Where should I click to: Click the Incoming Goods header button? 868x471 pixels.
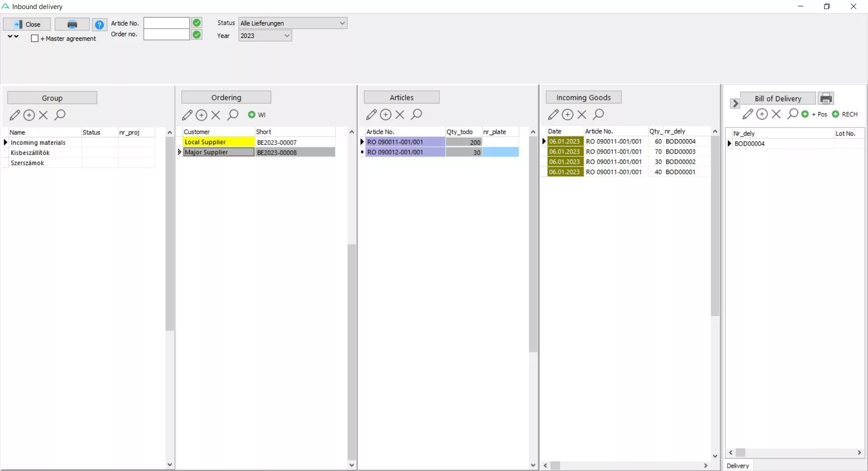click(x=583, y=98)
